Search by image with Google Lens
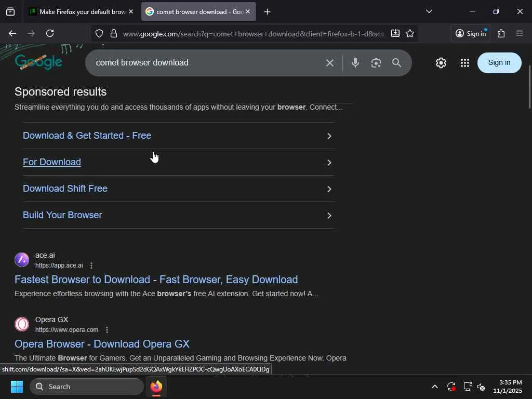 pyautogui.click(x=376, y=63)
